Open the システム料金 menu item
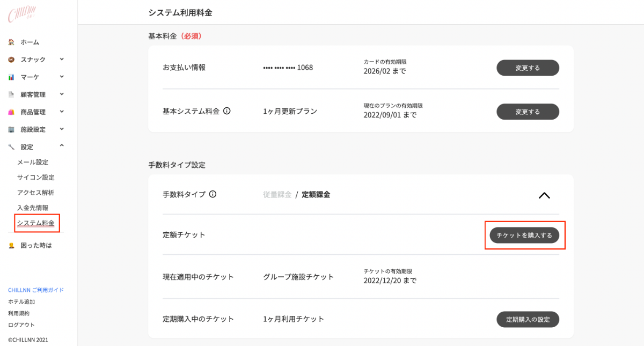 click(36, 223)
